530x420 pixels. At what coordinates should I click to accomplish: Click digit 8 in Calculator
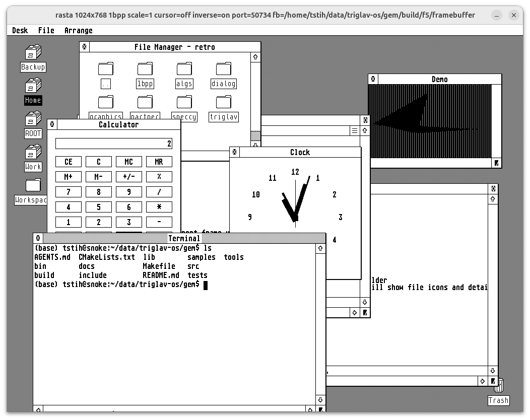click(x=99, y=192)
